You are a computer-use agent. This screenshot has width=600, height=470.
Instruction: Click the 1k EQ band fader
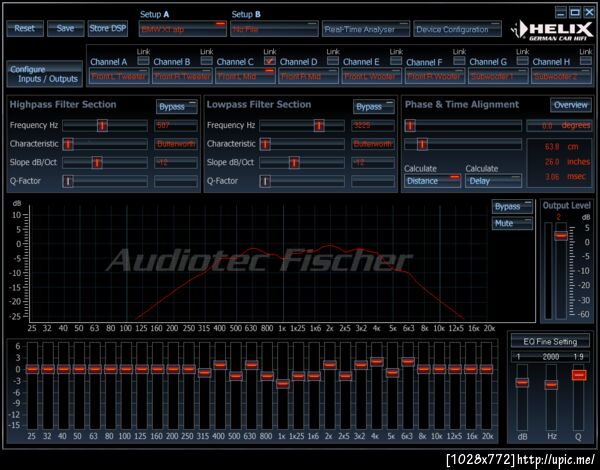(283, 384)
